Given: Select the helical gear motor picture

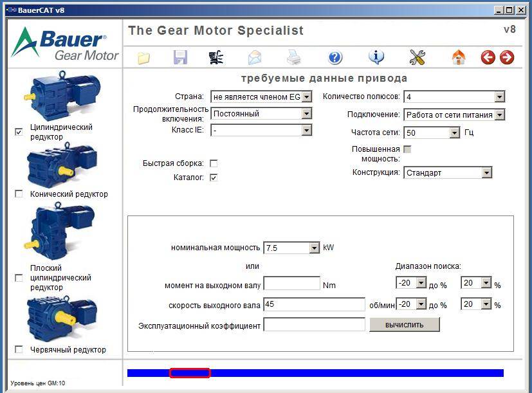Looking at the screenshot, I should [62, 96].
